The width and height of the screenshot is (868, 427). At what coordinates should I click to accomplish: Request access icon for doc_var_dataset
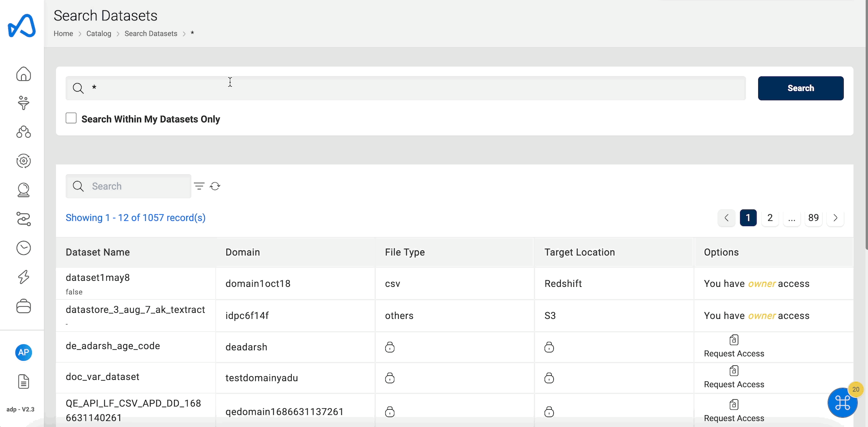(x=734, y=371)
